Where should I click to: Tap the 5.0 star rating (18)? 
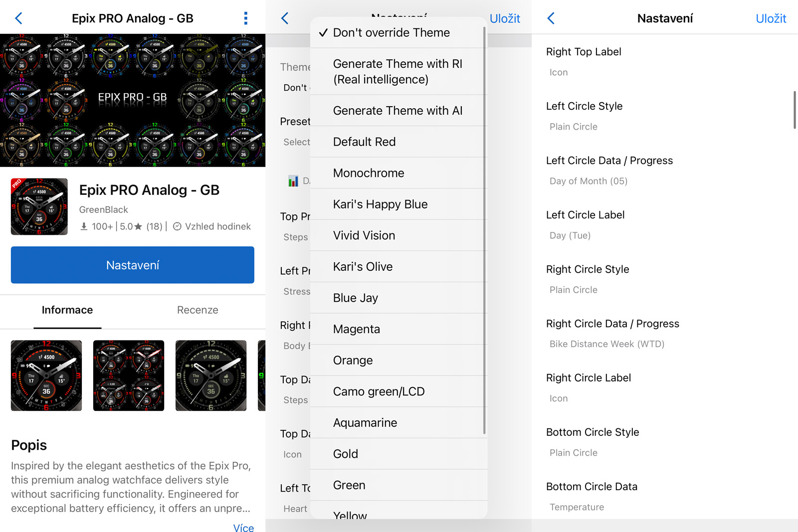click(141, 226)
